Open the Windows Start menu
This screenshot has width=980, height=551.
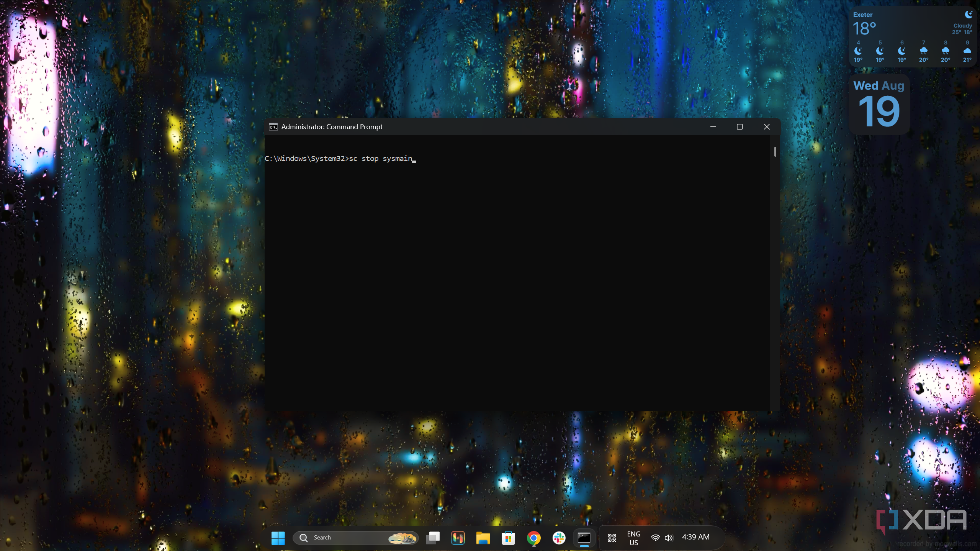(x=278, y=538)
